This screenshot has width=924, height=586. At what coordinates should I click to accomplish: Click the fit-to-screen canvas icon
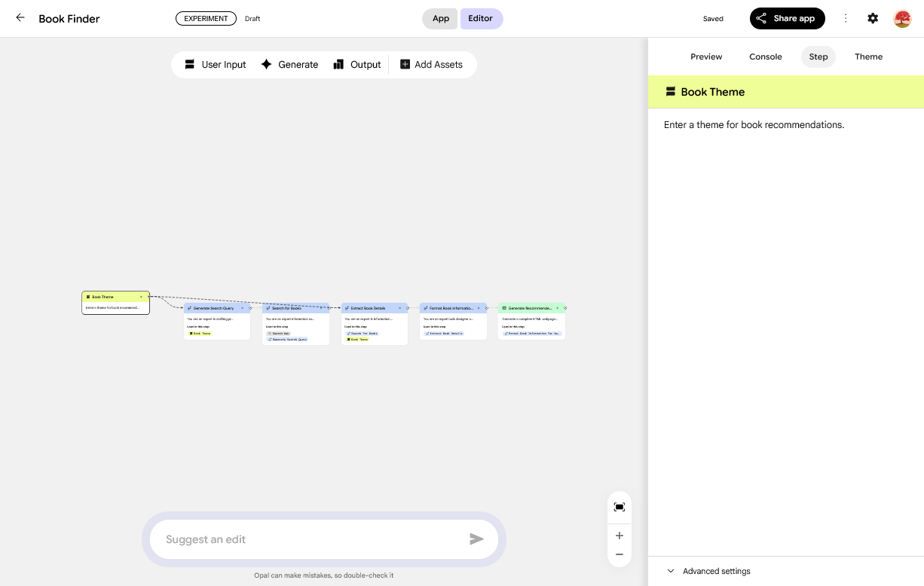pyautogui.click(x=619, y=507)
